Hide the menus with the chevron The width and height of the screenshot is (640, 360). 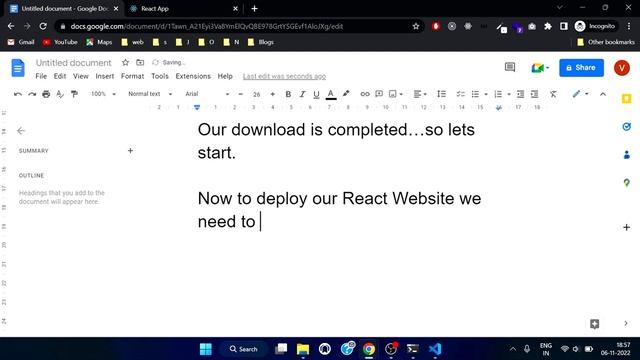tap(603, 94)
